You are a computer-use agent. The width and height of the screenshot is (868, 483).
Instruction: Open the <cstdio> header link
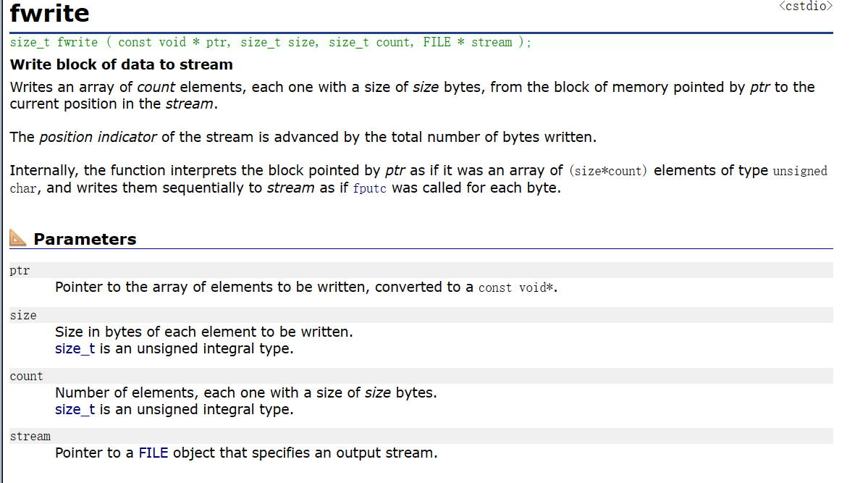click(x=806, y=6)
